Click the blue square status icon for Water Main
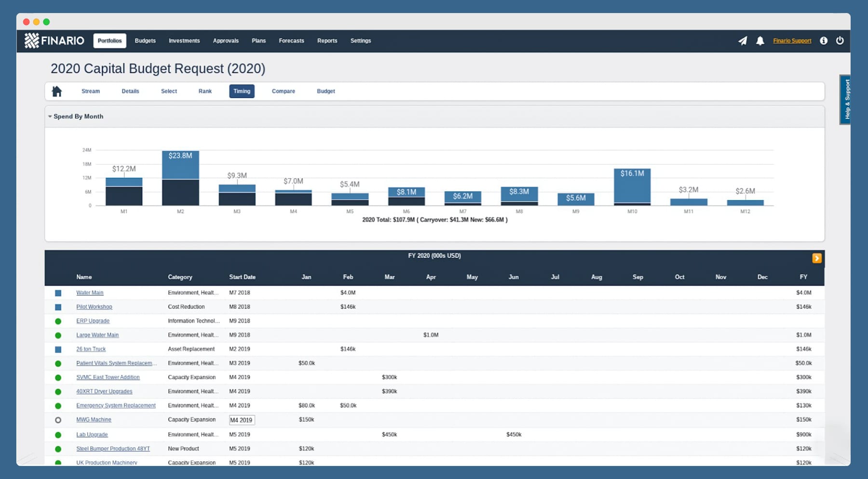 (58, 293)
